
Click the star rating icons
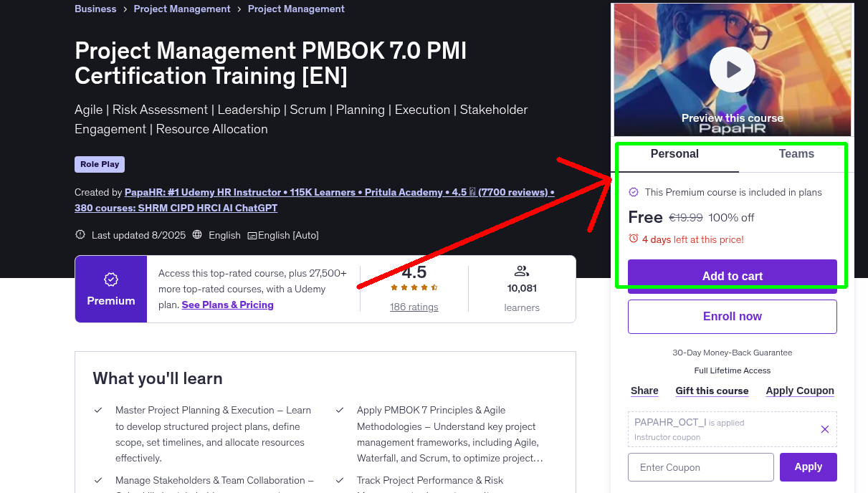point(414,287)
